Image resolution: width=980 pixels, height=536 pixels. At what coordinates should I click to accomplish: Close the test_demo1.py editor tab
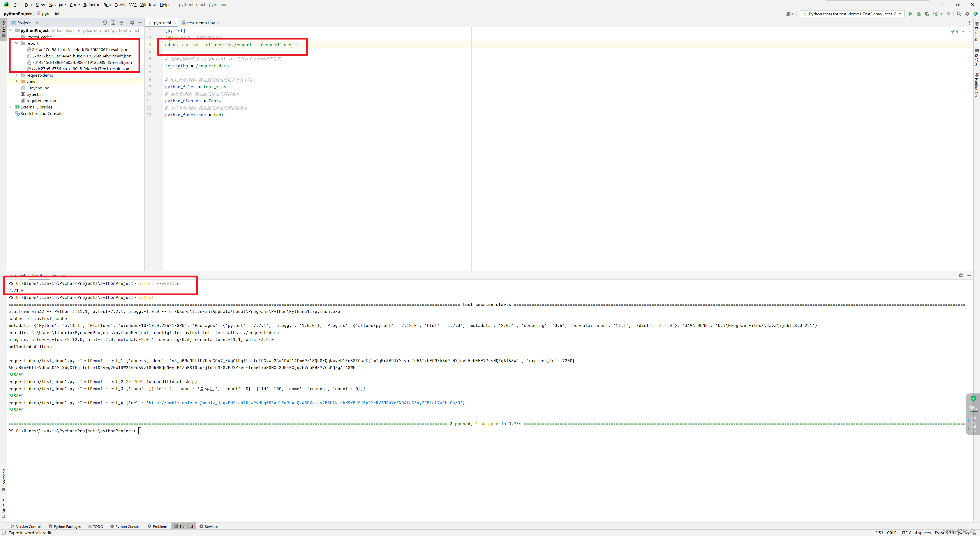218,23
